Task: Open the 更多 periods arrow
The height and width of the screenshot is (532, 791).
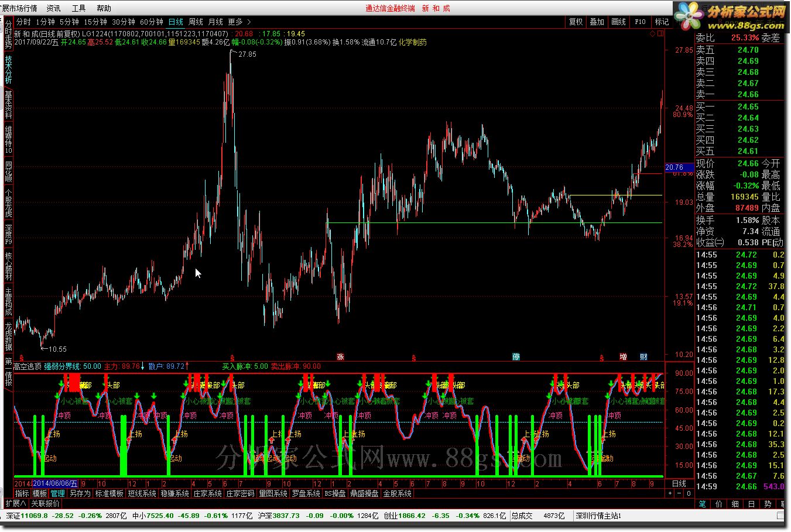Action: [239, 22]
